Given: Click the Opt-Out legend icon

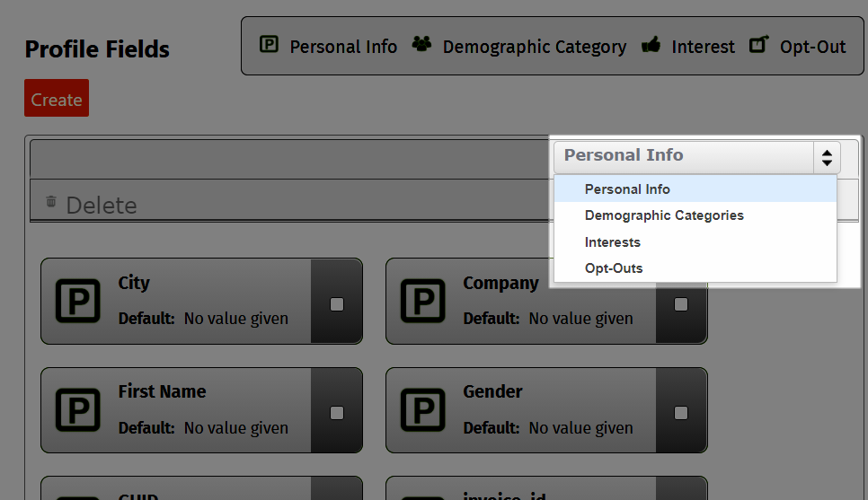Looking at the screenshot, I should point(759,44).
